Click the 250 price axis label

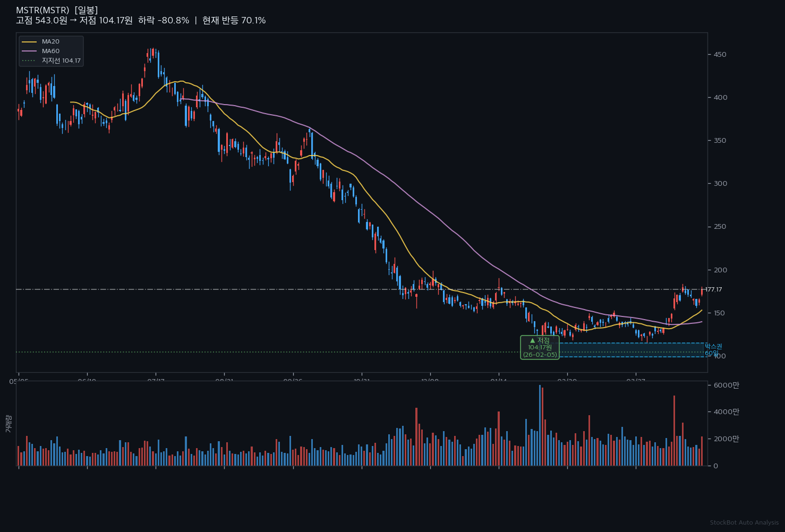coord(720,226)
